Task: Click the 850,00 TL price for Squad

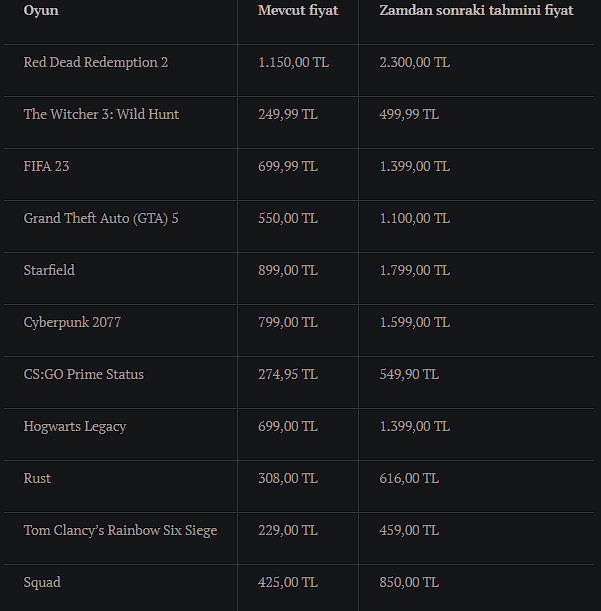Action: (409, 582)
